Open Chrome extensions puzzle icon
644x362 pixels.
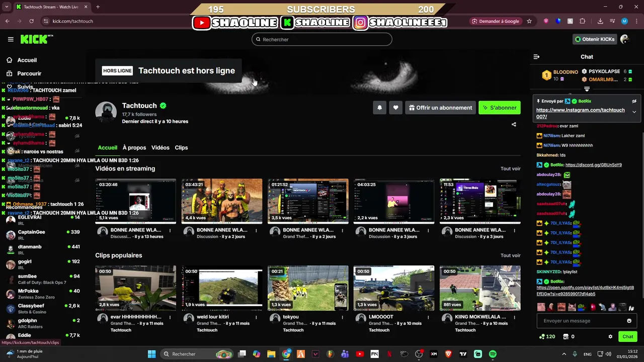583,21
